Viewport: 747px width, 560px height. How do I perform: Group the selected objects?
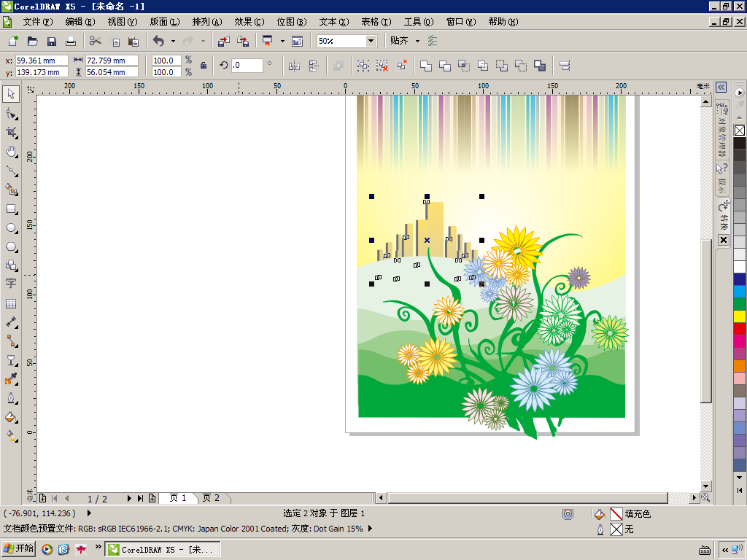pos(363,66)
